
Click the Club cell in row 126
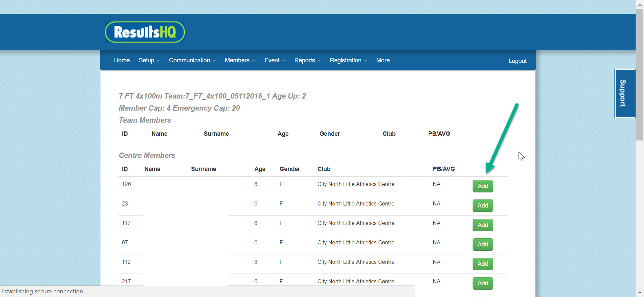pos(356,184)
